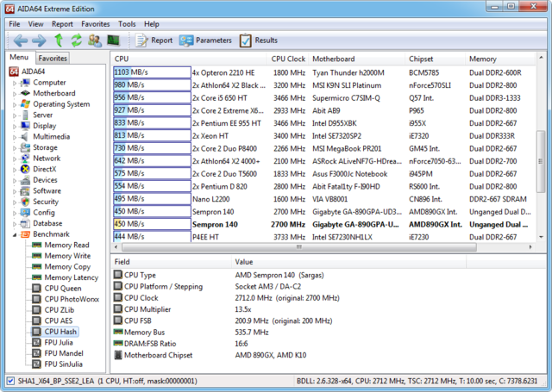552x392 pixels.
Task: Expand the Motherboard tree node
Action: coord(15,93)
